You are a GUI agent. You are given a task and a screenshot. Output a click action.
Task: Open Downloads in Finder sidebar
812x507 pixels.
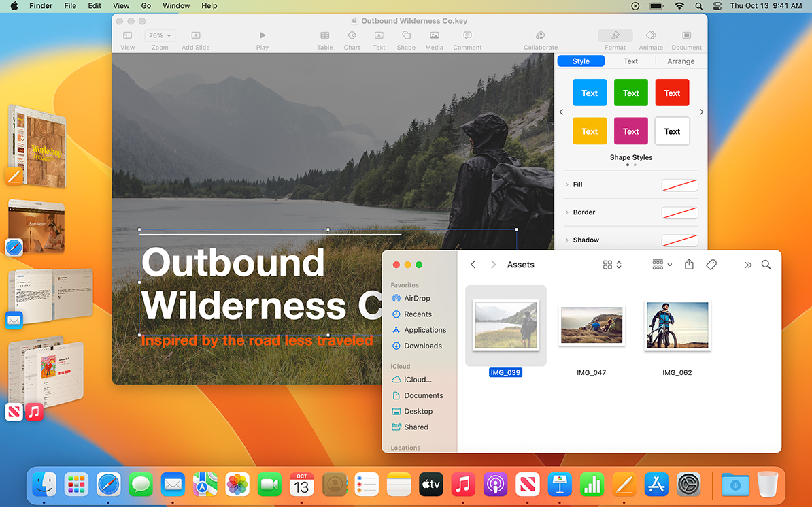point(422,346)
